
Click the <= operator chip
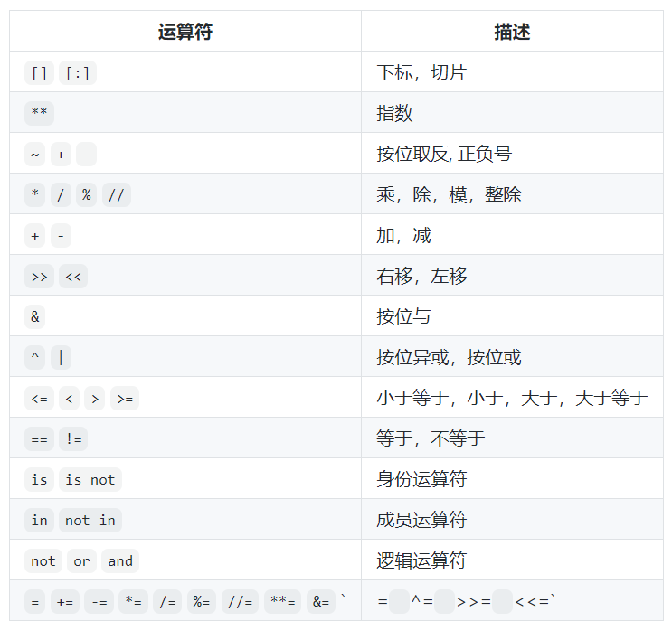[39, 399]
